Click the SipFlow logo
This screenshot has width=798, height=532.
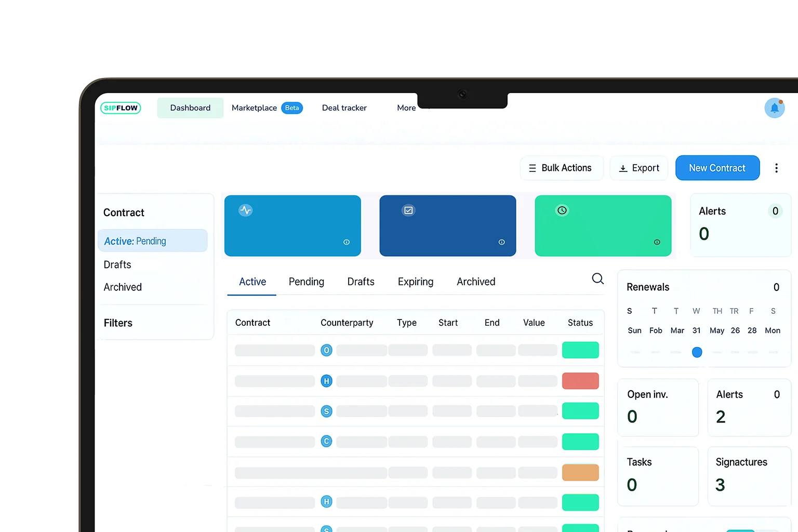point(121,108)
